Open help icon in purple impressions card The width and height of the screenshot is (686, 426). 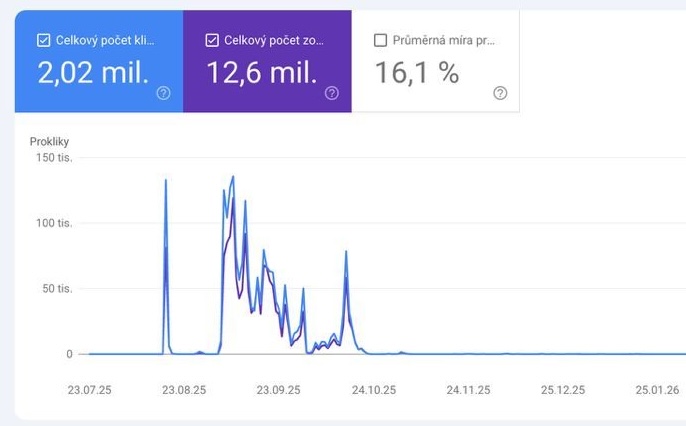332,93
